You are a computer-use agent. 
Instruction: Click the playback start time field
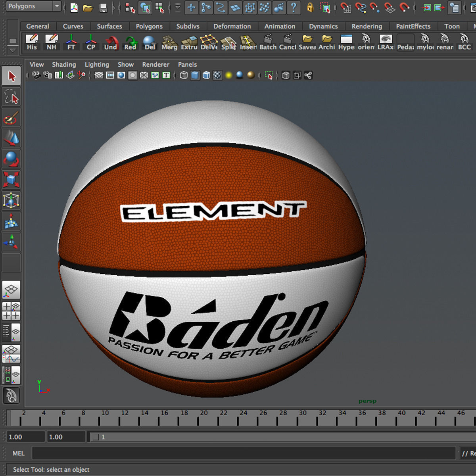(x=66, y=437)
